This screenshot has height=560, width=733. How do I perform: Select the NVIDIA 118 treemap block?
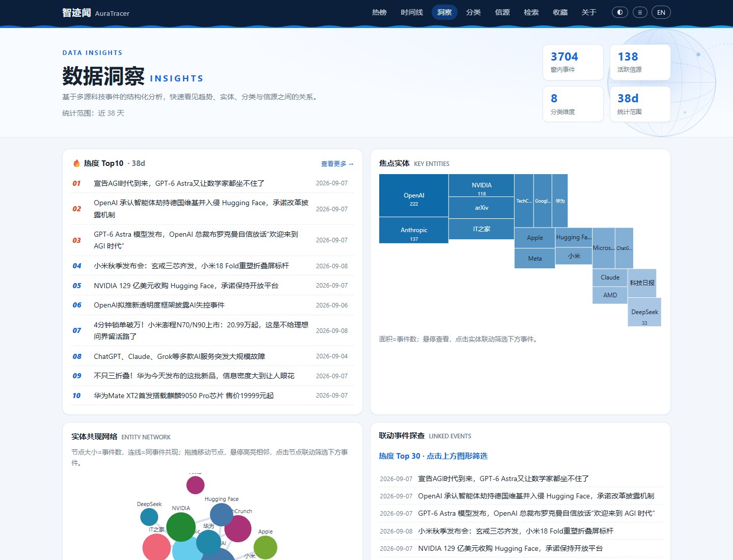tap(482, 185)
